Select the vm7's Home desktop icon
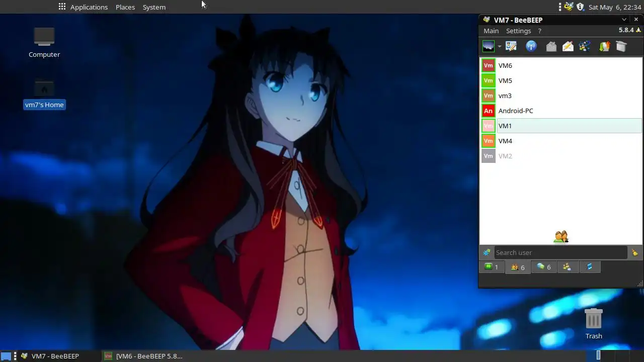The width and height of the screenshot is (644, 362). click(x=44, y=94)
